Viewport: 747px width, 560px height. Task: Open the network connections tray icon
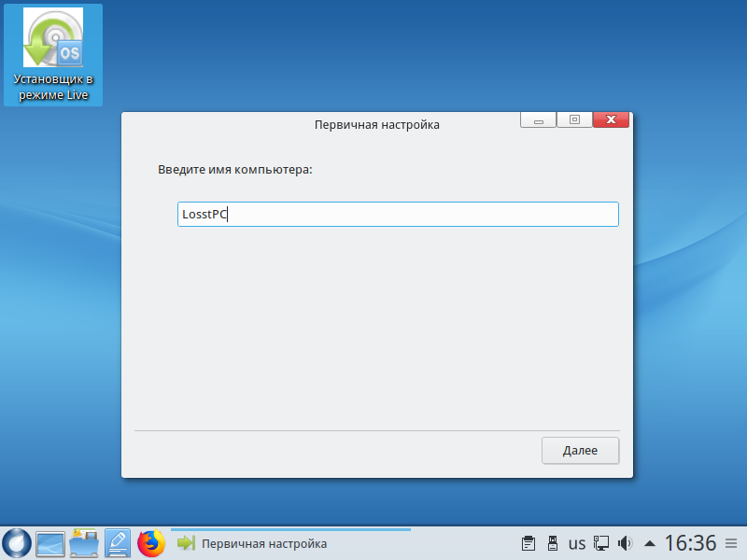(x=602, y=542)
